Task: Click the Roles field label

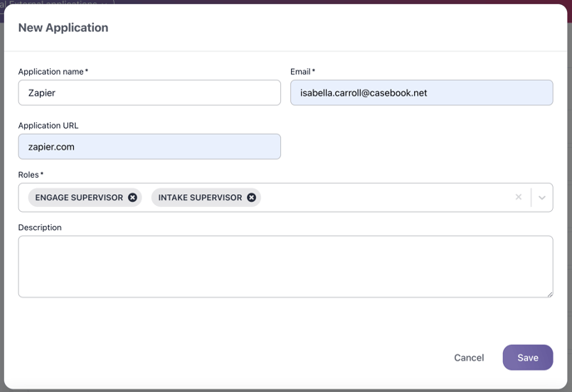Action: pyautogui.click(x=29, y=175)
